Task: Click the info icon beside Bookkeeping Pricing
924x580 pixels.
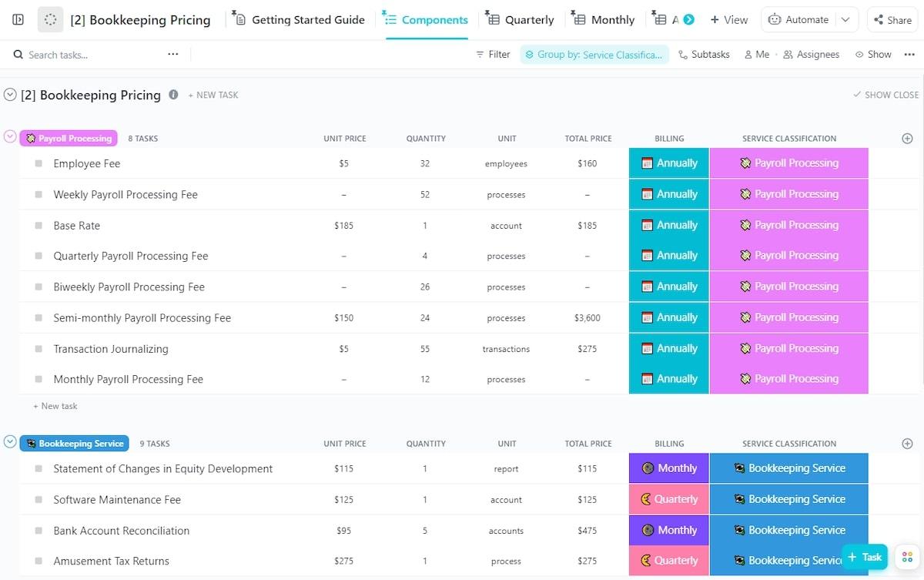Action: coord(173,95)
